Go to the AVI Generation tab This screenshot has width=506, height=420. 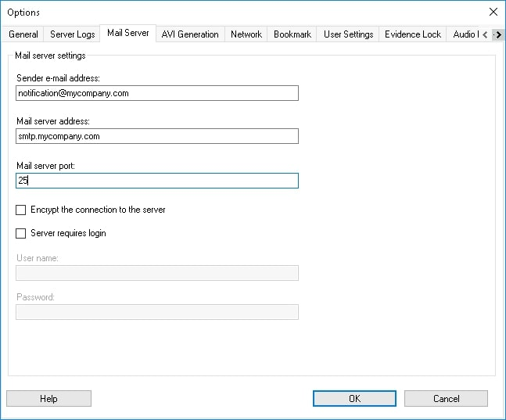(190, 34)
